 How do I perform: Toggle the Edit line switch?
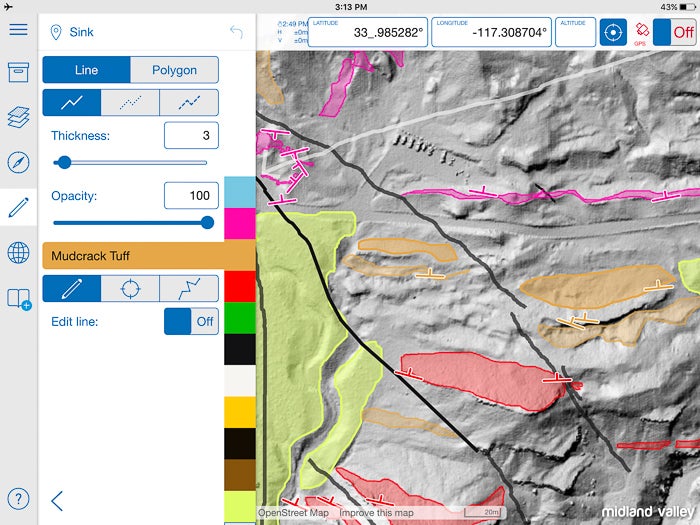pos(191,322)
